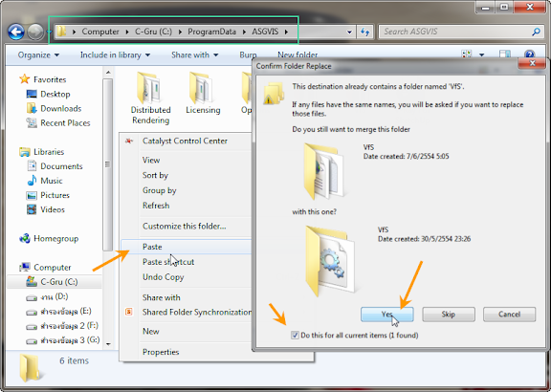
Task: Open the Videos library
Action: tap(52, 209)
